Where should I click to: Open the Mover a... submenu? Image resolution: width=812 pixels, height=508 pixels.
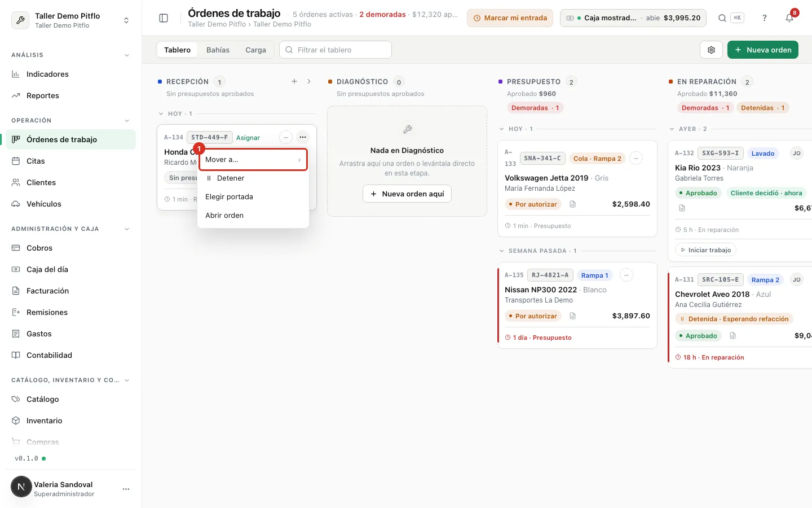pos(253,160)
